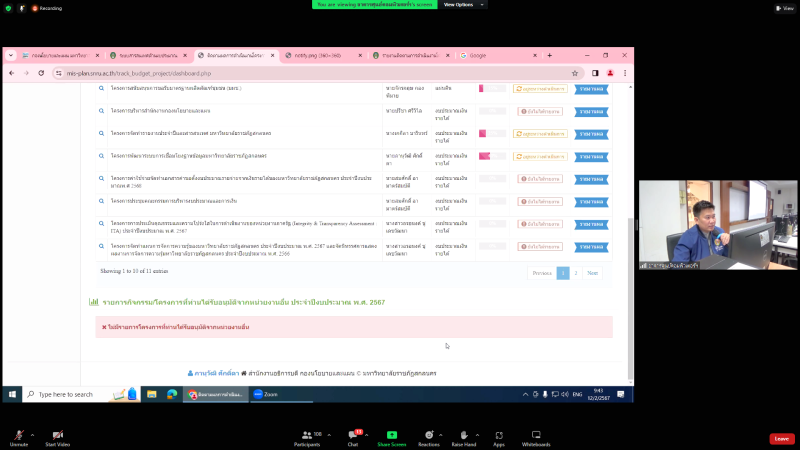Click the Raise Hand icon
Image resolution: width=800 pixels, height=450 pixels.
pos(463,435)
